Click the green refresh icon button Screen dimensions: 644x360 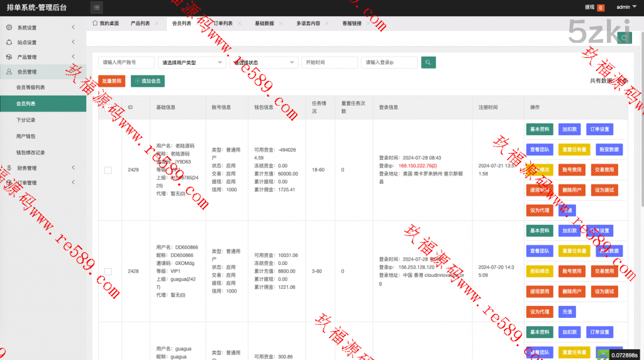(x=624, y=38)
